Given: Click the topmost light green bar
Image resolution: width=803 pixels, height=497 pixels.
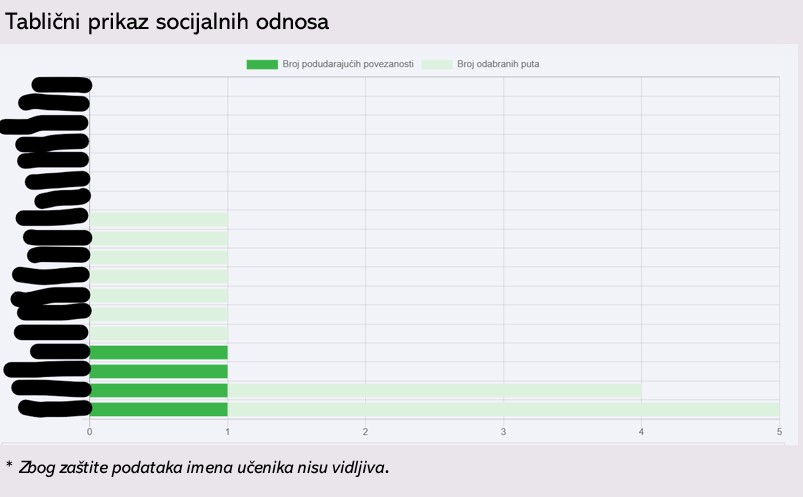Looking at the screenshot, I should click(x=159, y=219).
